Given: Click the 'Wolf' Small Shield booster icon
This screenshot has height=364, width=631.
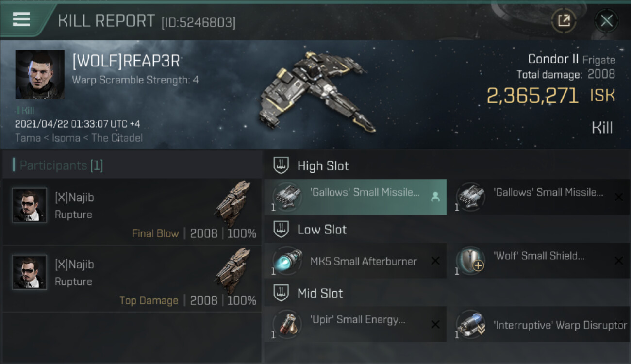Looking at the screenshot, I should pos(470,261).
